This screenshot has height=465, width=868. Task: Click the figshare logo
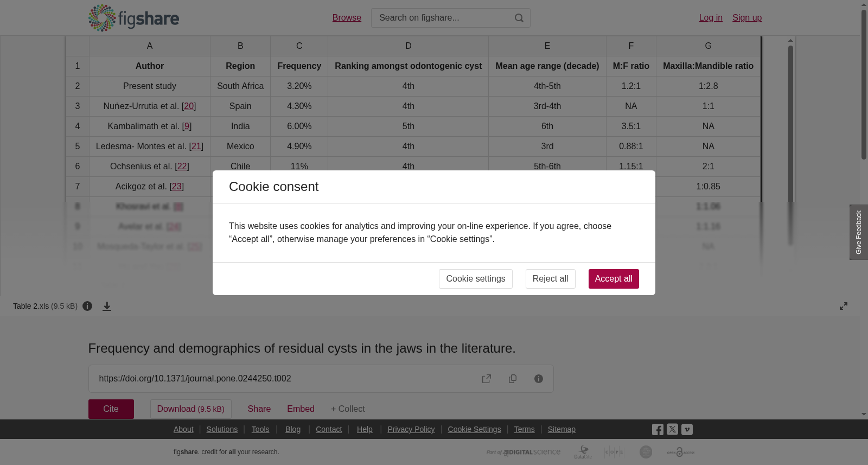click(133, 18)
